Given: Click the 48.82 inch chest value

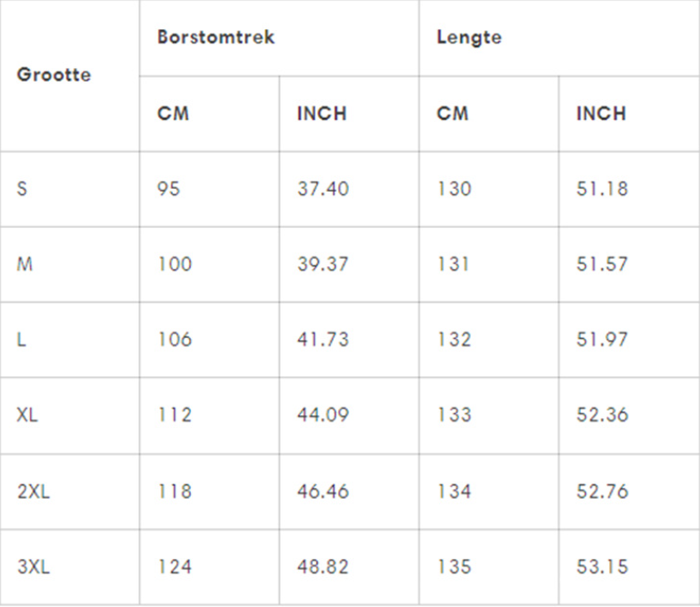Looking at the screenshot, I should click(323, 567).
